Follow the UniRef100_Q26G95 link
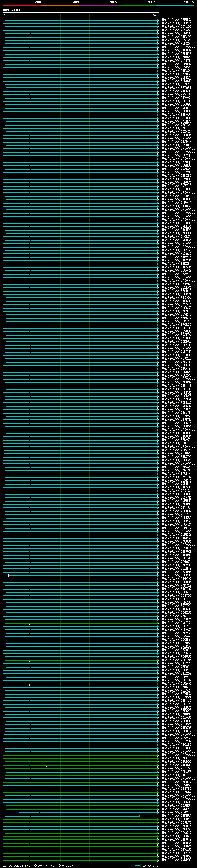Image resolution: width=197 pixels, height=868 pixels. coord(177,104)
